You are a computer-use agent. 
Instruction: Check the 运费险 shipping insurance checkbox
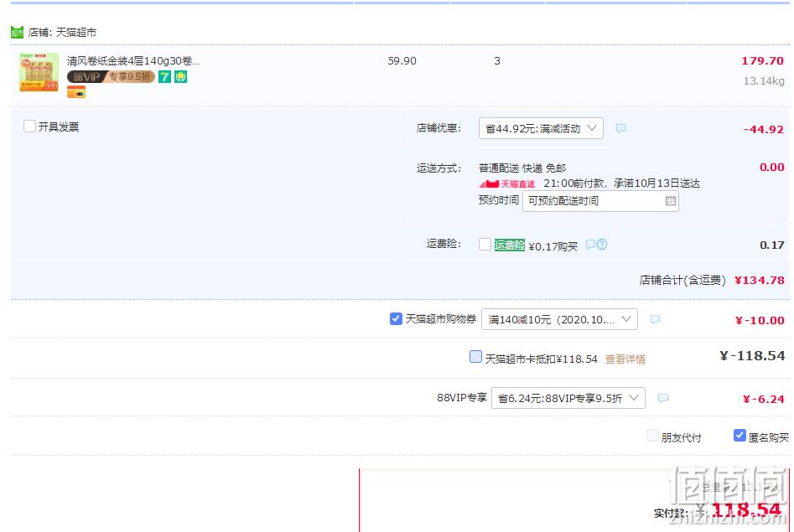485,245
